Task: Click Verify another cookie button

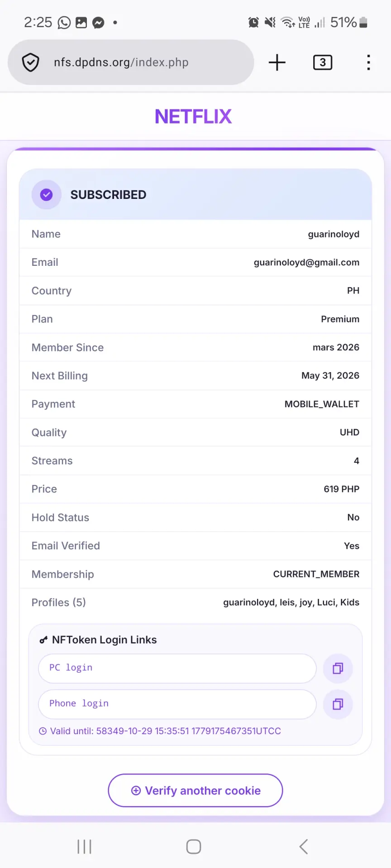Action: [195, 790]
